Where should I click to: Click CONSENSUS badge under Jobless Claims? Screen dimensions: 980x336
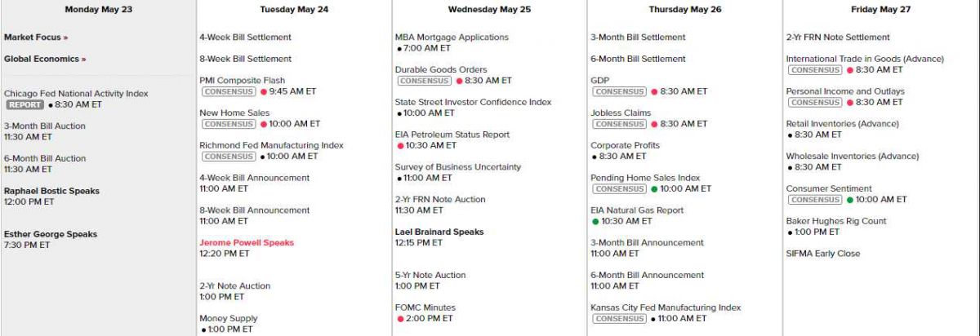(619, 124)
